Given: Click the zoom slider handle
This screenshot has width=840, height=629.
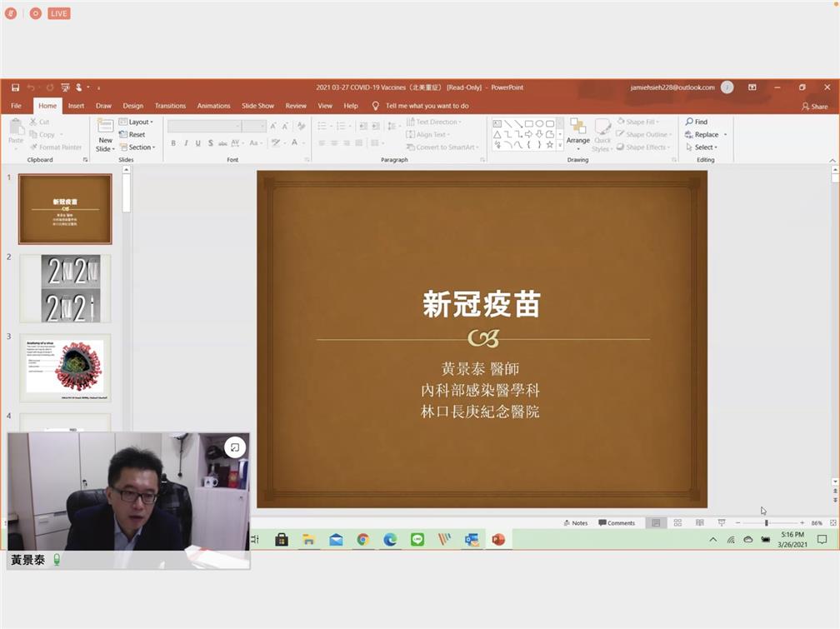Looking at the screenshot, I should (x=765, y=523).
